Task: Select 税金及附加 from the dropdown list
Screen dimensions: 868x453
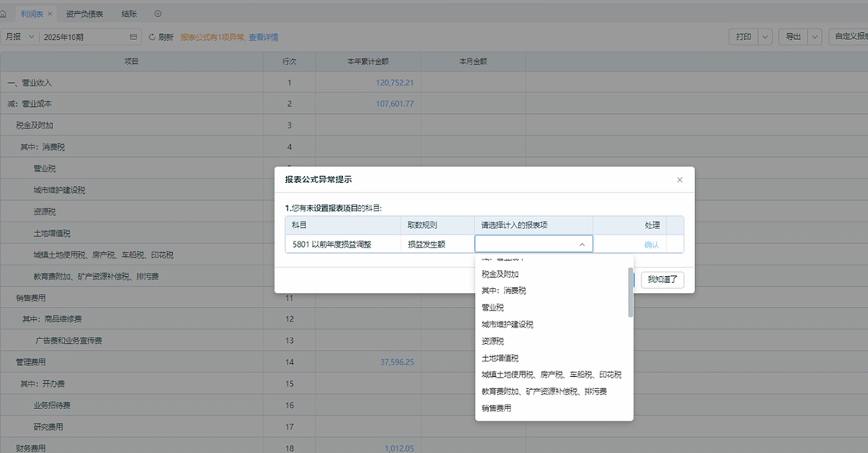Action: pyautogui.click(x=500, y=274)
